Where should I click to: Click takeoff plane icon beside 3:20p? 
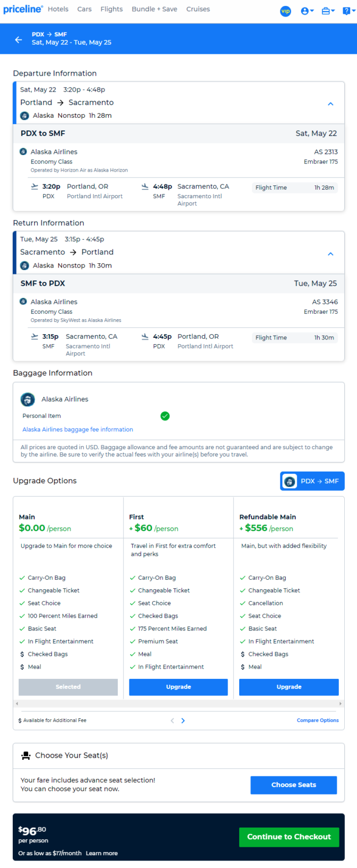pyautogui.click(x=35, y=186)
